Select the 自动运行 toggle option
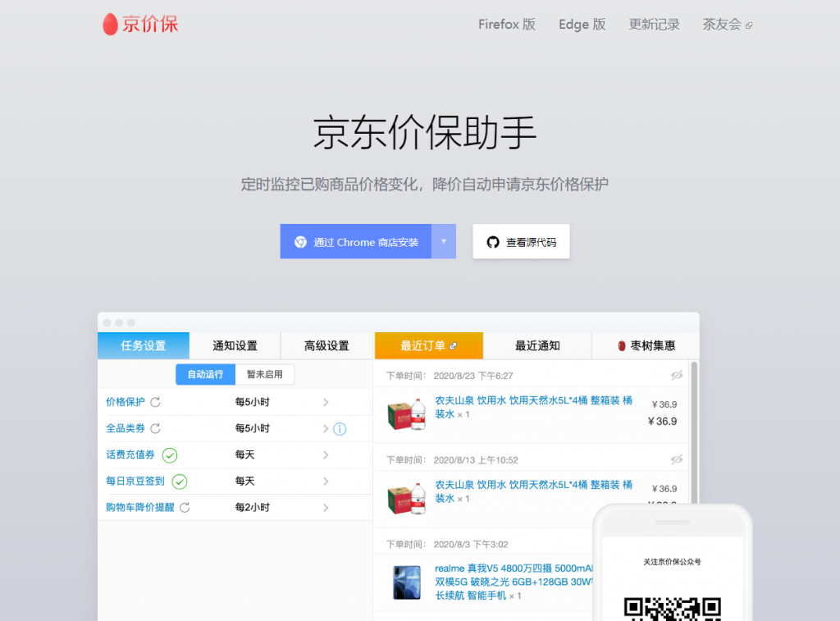840x621 pixels. (205, 374)
